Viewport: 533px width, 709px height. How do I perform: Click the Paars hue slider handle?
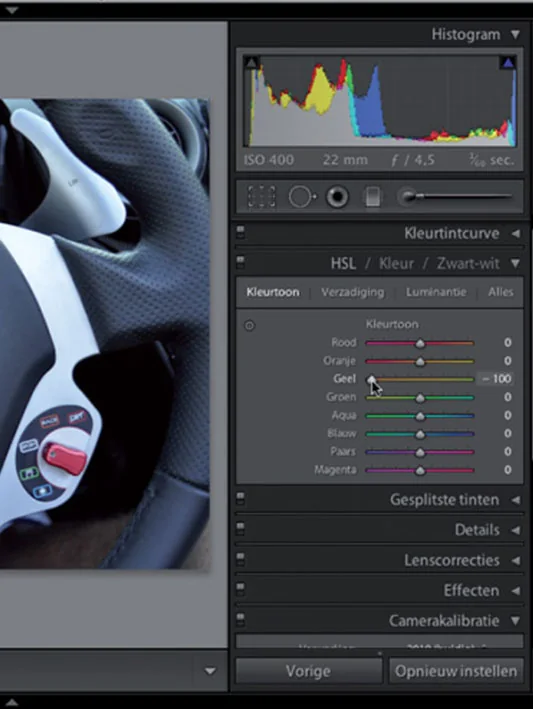420,452
